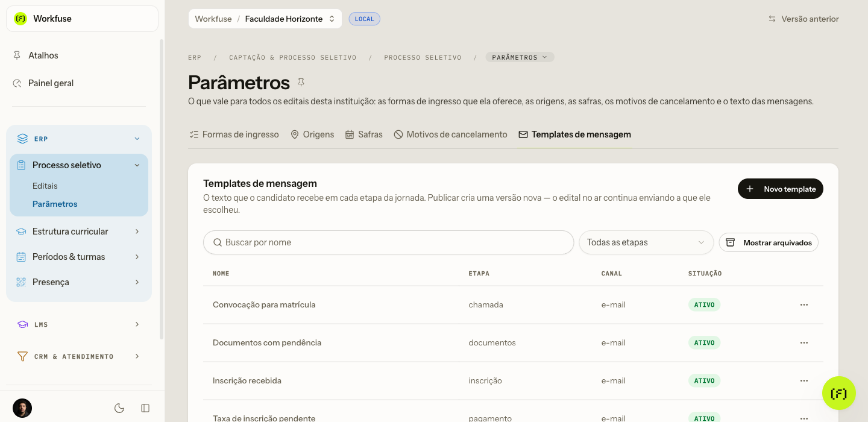The height and width of the screenshot is (422, 868).
Task: Click Períodos & turmas calendar icon
Action: click(x=21, y=257)
